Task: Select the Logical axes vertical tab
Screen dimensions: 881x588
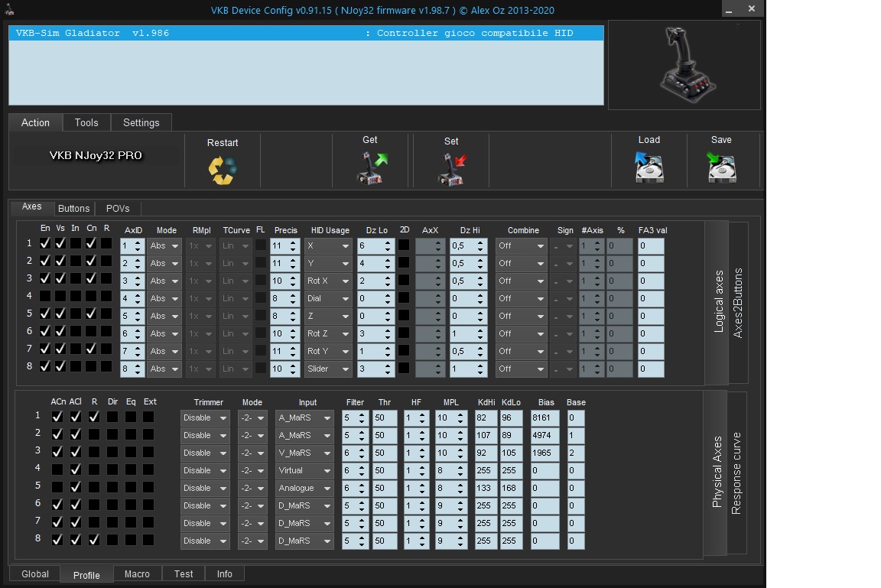Action: click(x=717, y=301)
